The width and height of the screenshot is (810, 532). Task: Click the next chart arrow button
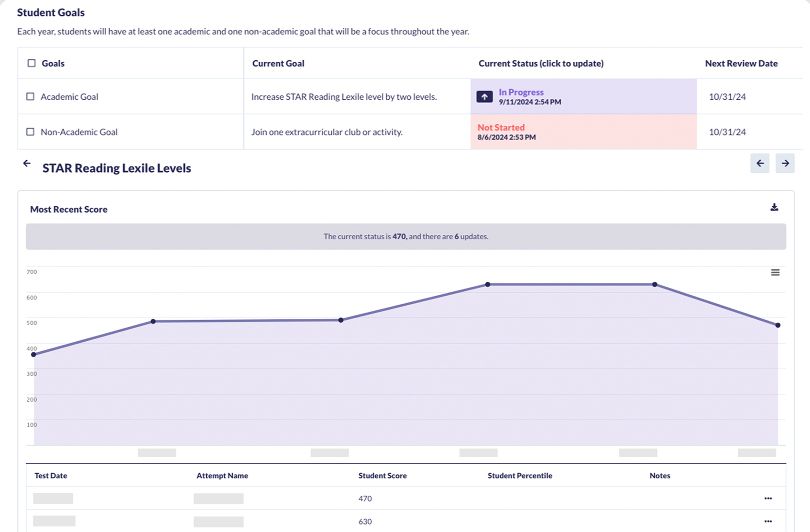(x=785, y=163)
